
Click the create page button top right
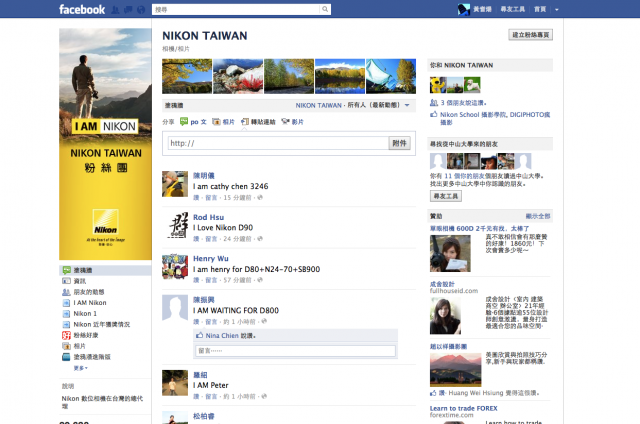[x=531, y=35]
